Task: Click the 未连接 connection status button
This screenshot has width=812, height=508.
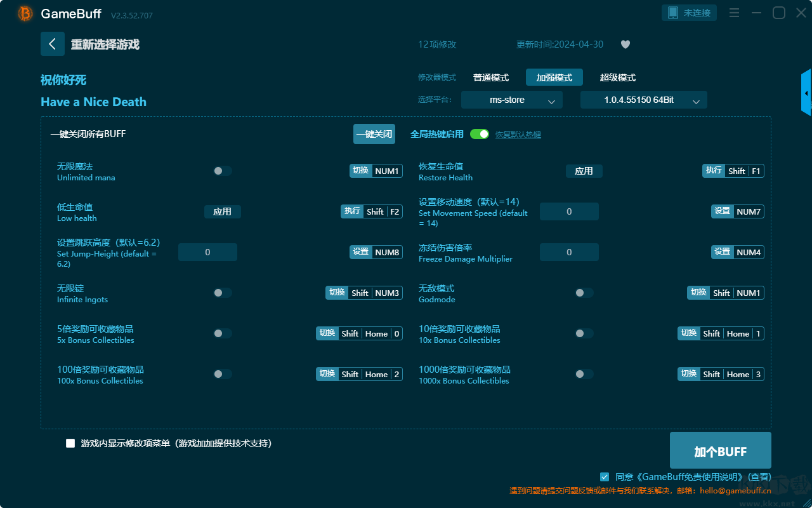Action: [690, 13]
